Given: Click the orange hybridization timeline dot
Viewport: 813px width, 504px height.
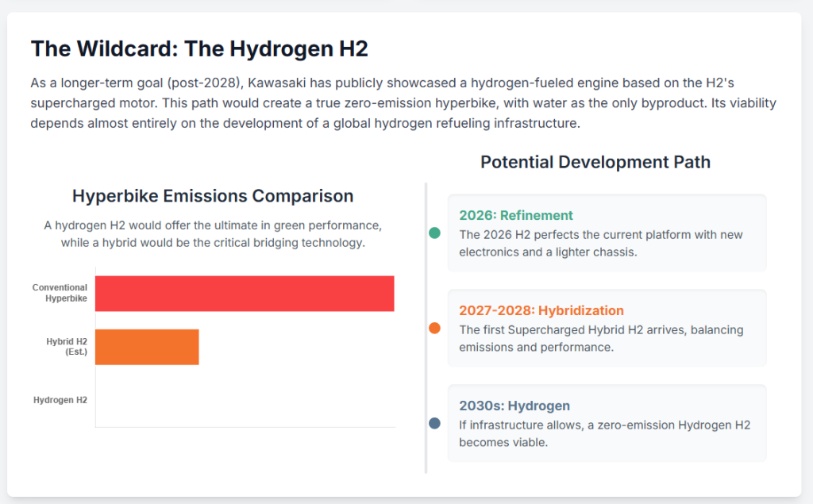Looking at the screenshot, I should pyautogui.click(x=434, y=328).
